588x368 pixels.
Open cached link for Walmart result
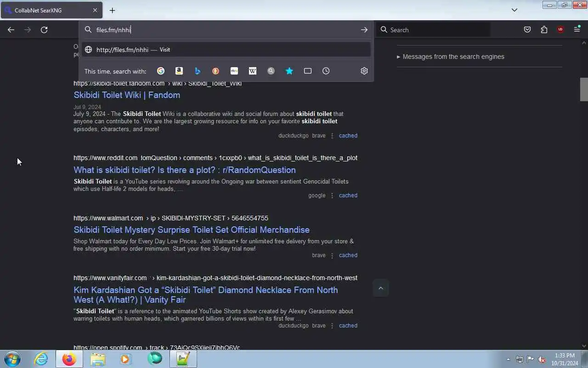[348, 255]
